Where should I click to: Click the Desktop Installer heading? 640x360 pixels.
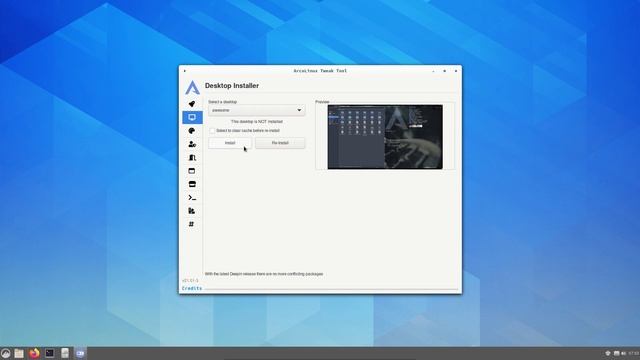click(232, 86)
